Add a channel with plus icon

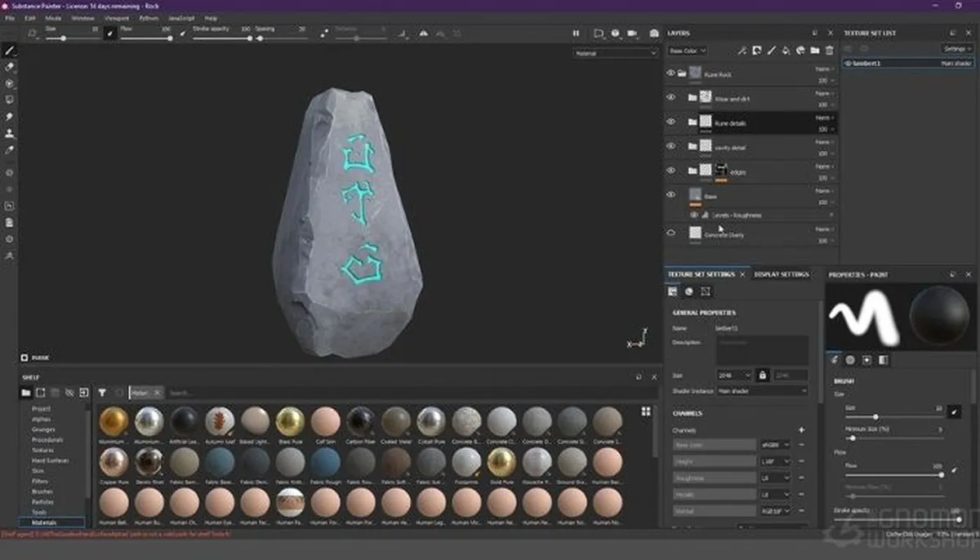(x=801, y=429)
